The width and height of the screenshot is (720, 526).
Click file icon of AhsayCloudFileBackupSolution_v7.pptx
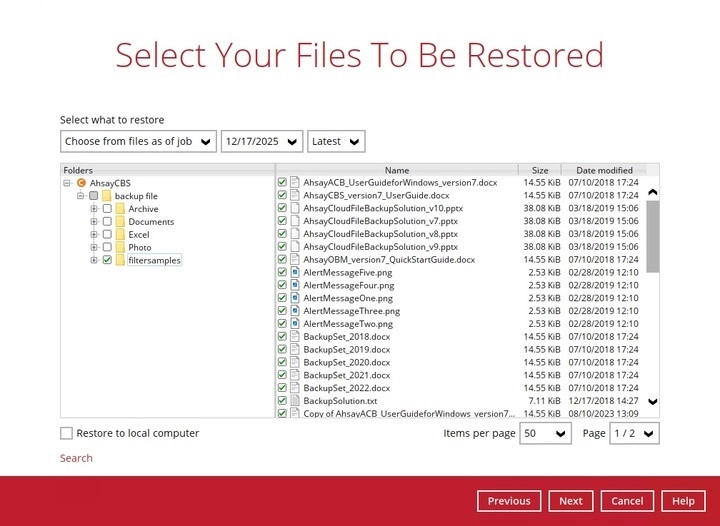tap(295, 221)
